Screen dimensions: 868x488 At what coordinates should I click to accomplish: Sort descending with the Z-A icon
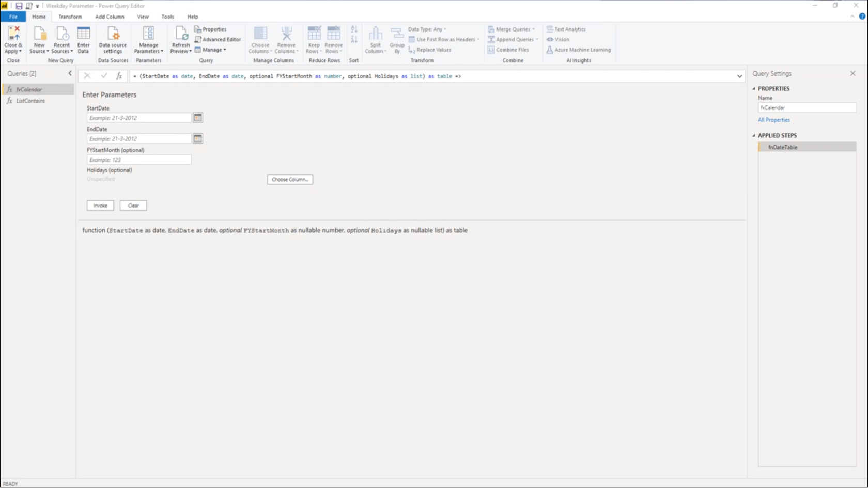(354, 40)
